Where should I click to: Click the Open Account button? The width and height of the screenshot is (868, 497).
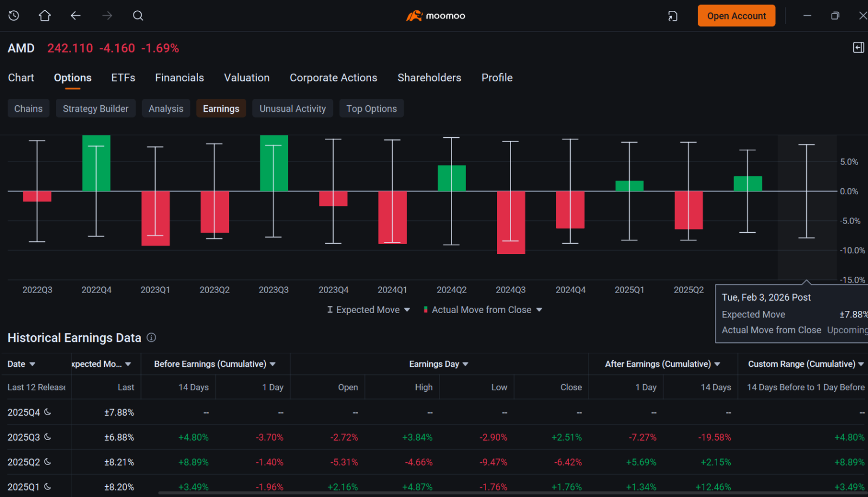tap(736, 16)
